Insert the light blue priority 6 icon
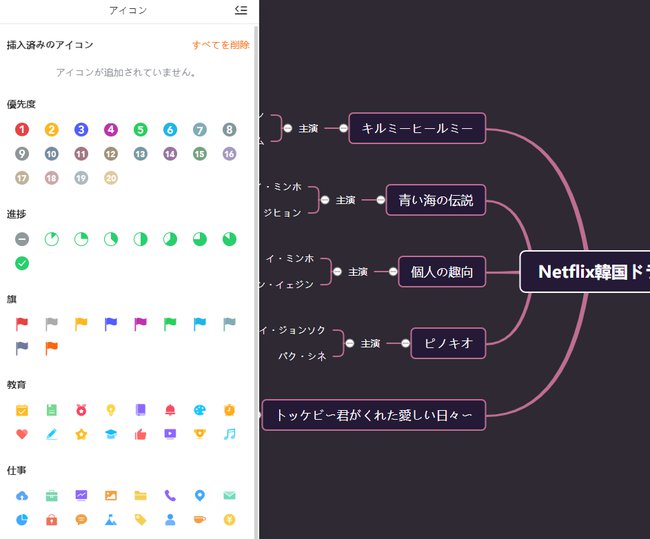 (x=170, y=130)
